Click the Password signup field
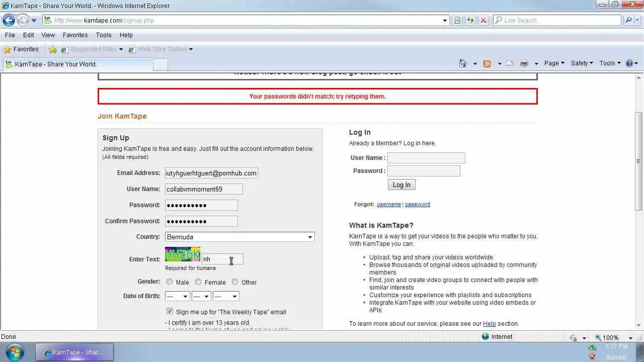The width and height of the screenshot is (644, 362). (201, 205)
